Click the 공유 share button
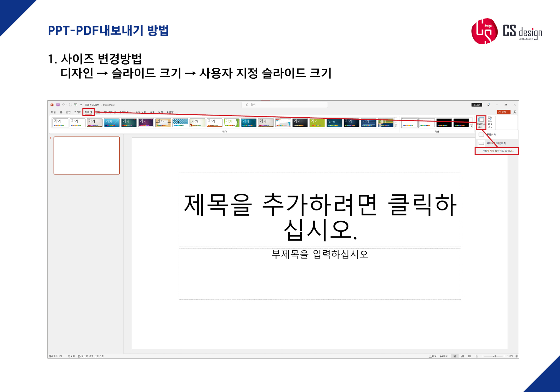This screenshot has width=560, height=392. 502,112
